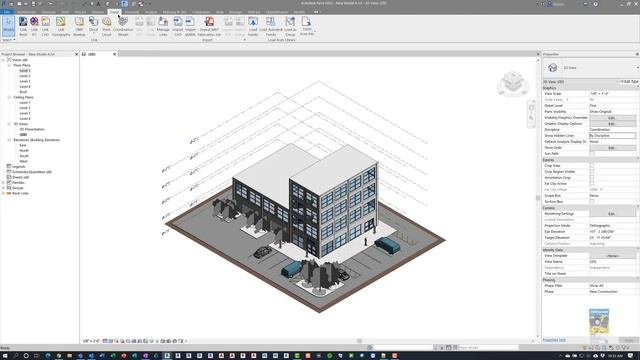Close the Project Browser panel
This screenshot has height=360, width=640.
[x=76, y=54]
